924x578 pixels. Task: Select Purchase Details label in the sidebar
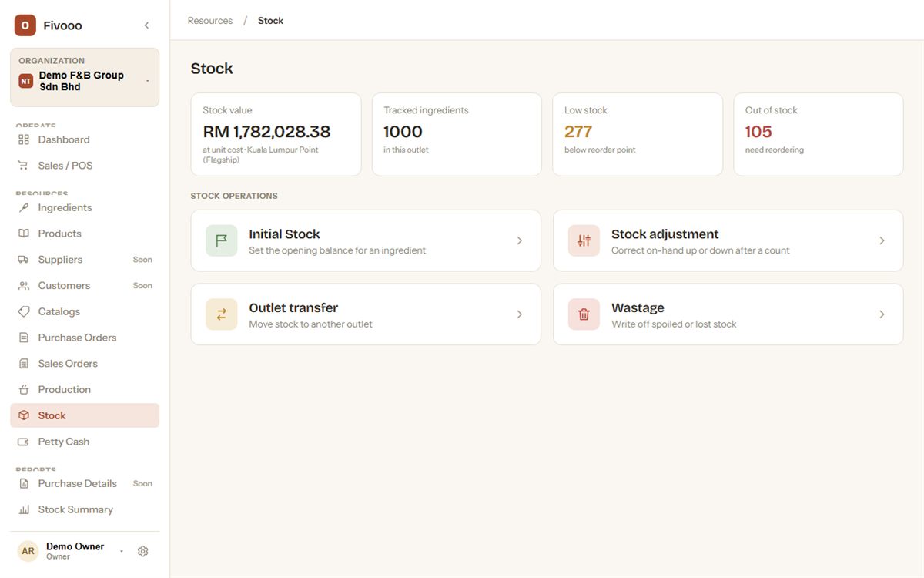click(x=78, y=484)
